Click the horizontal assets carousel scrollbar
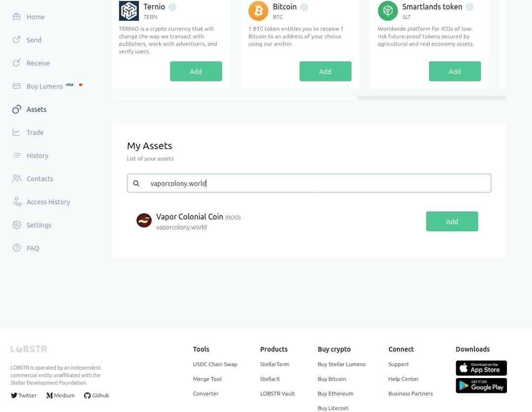Viewport: 532px width, 412px height. [309, 97]
